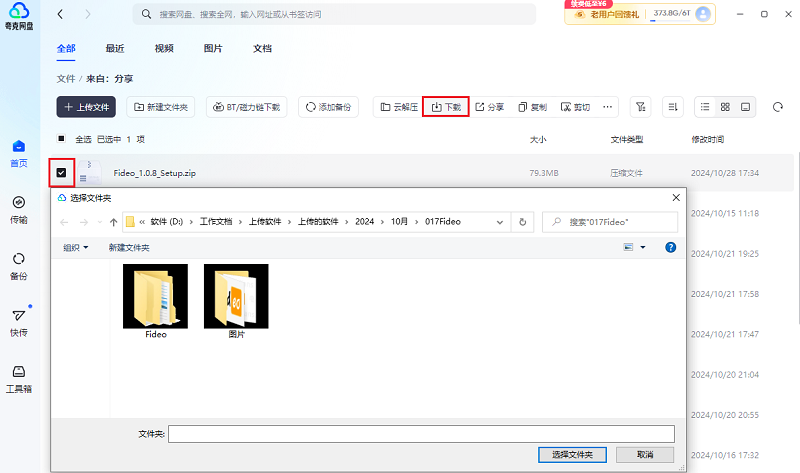The height and width of the screenshot is (473, 800).
Task: Sort by the 大小 column header
Action: [538, 139]
